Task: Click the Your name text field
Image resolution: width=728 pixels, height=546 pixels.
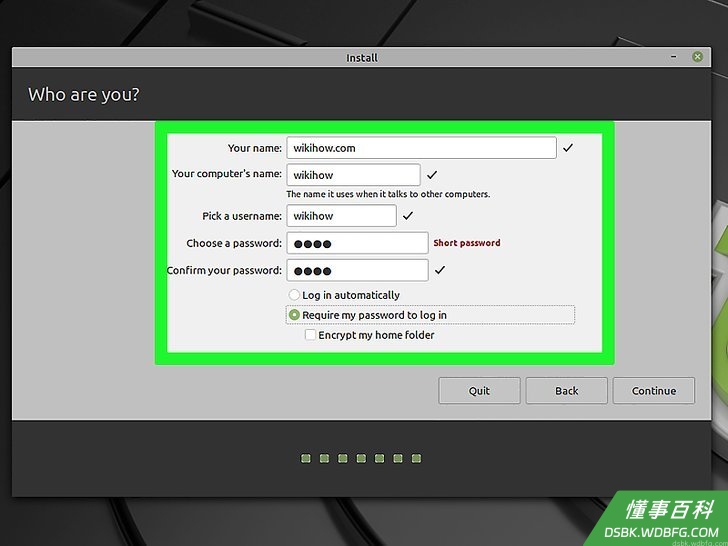Action: pos(421,148)
